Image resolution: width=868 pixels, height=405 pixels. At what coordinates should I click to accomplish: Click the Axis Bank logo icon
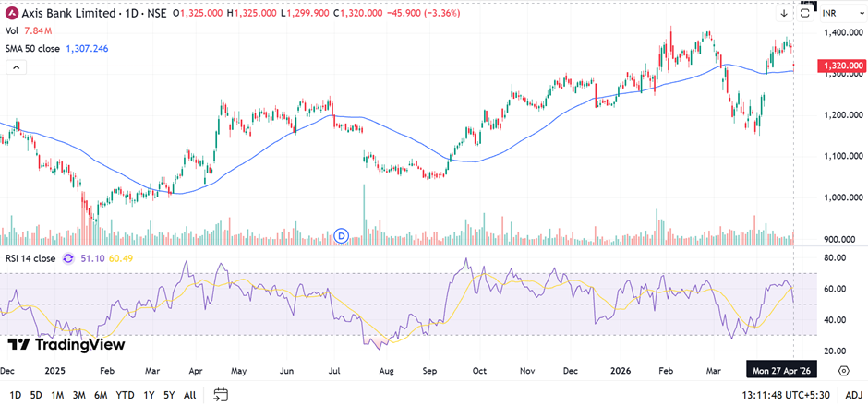pos(11,14)
